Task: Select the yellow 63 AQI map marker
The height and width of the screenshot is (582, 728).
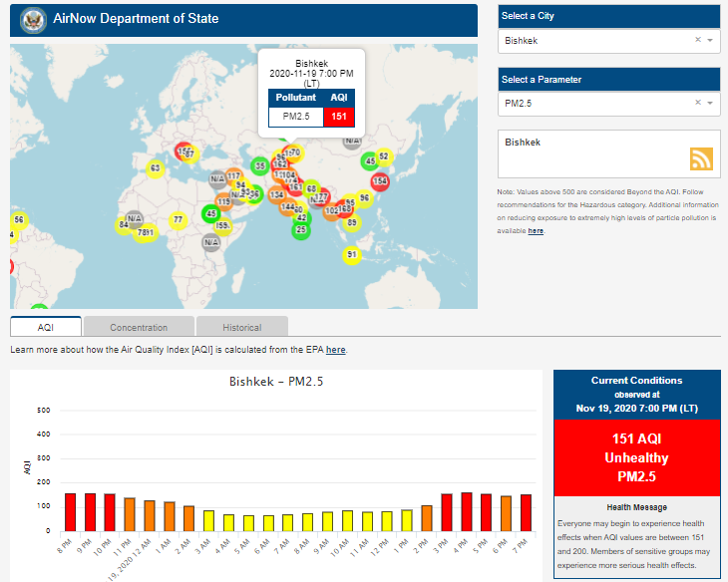Action: click(155, 168)
